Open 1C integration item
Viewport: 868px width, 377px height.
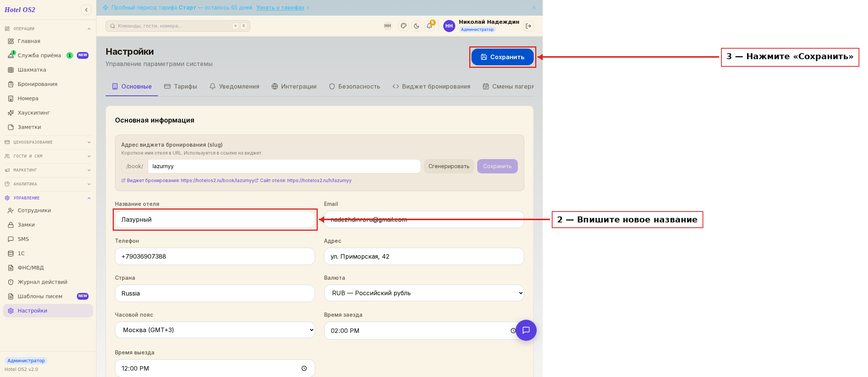[x=48, y=253]
